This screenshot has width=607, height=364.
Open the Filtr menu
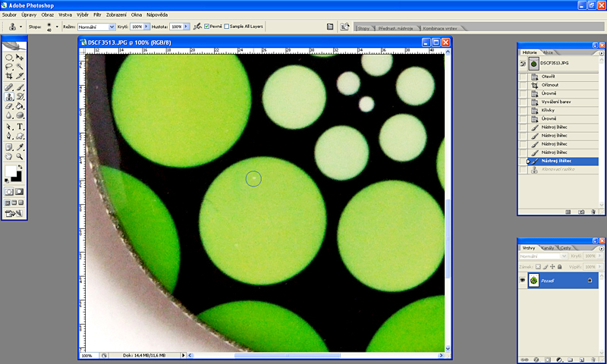tap(97, 14)
